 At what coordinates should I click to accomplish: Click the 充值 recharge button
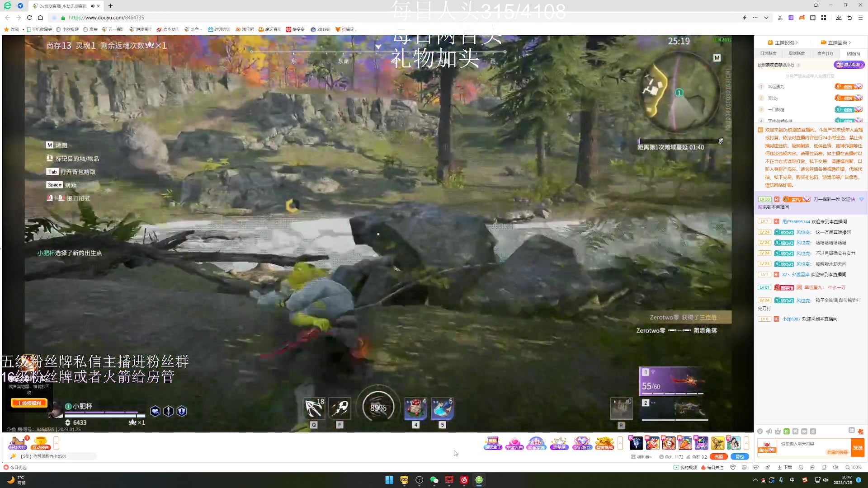tap(718, 457)
